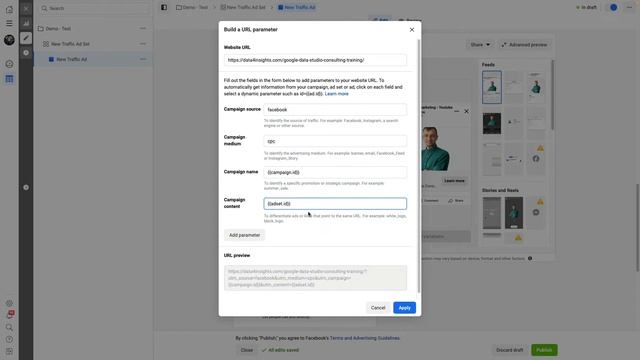Image resolution: width=640 pixels, height=360 pixels.
Task: Apply the URL parameters
Action: coord(404,308)
